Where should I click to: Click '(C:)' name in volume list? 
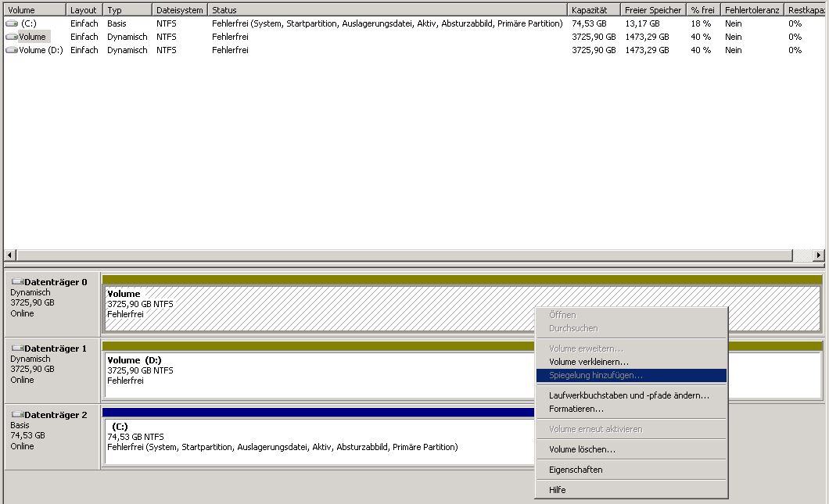(x=29, y=23)
